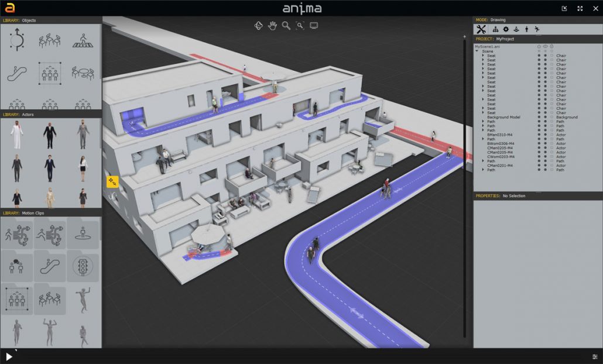This screenshot has width=603, height=364.
Task: Select the running person icon in Mode toolbar
Action: coord(537,29)
